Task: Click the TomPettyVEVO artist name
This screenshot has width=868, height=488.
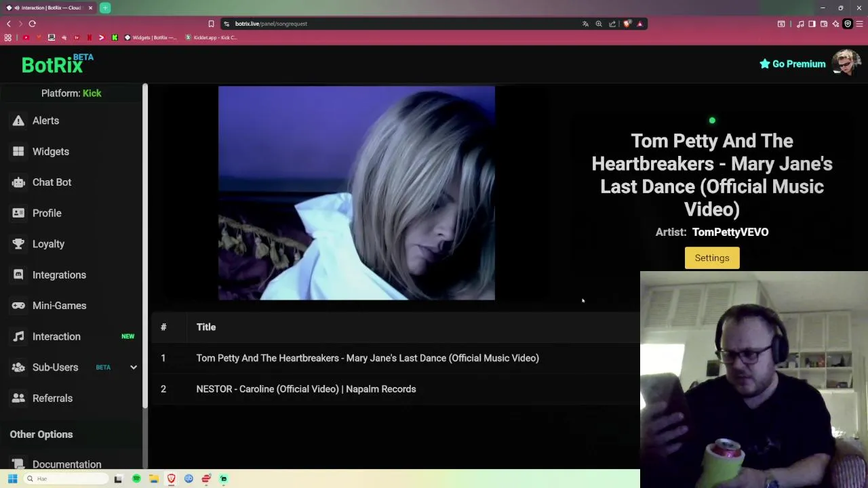Action: point(730,232)
